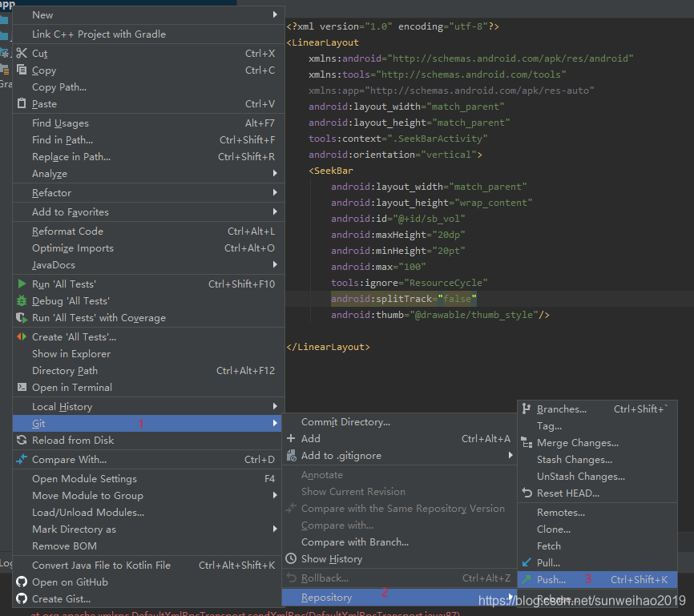Image resolution: width=694 pixels, height=616 pixels.
Task: Click the Cut scissors icon
Action: click(x=22, y=53)
